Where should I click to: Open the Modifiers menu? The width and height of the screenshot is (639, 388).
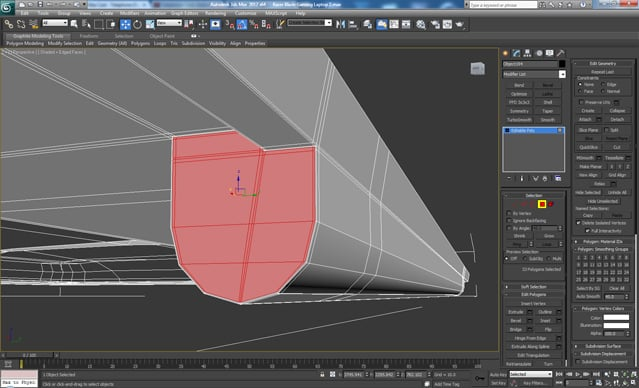(129, 13)
